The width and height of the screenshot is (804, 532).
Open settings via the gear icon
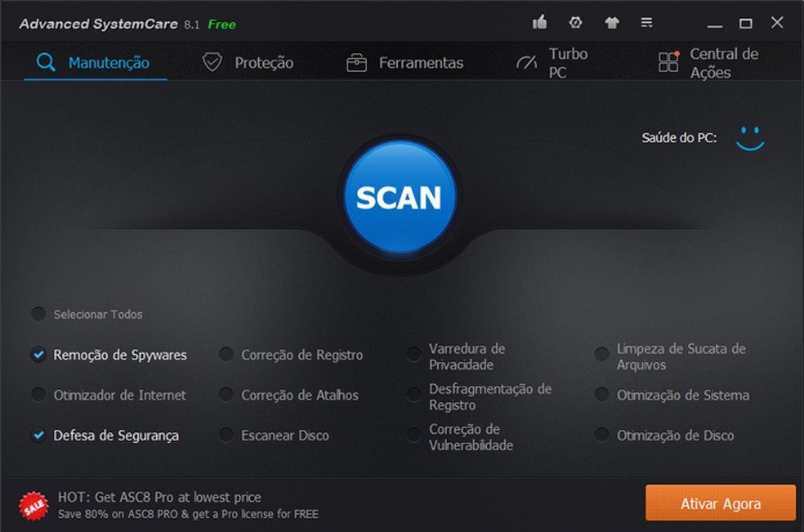point(575,23)
